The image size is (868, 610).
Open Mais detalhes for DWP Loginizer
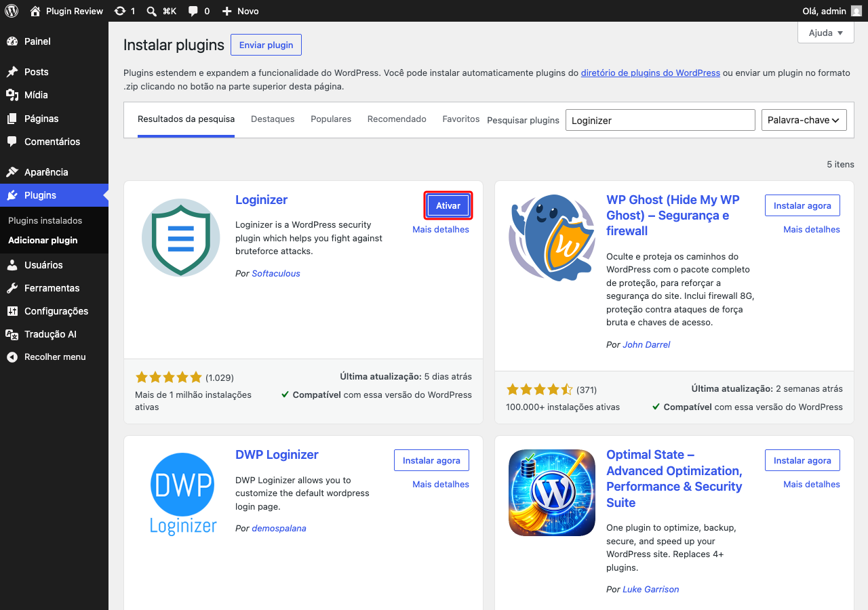[441, 485]
